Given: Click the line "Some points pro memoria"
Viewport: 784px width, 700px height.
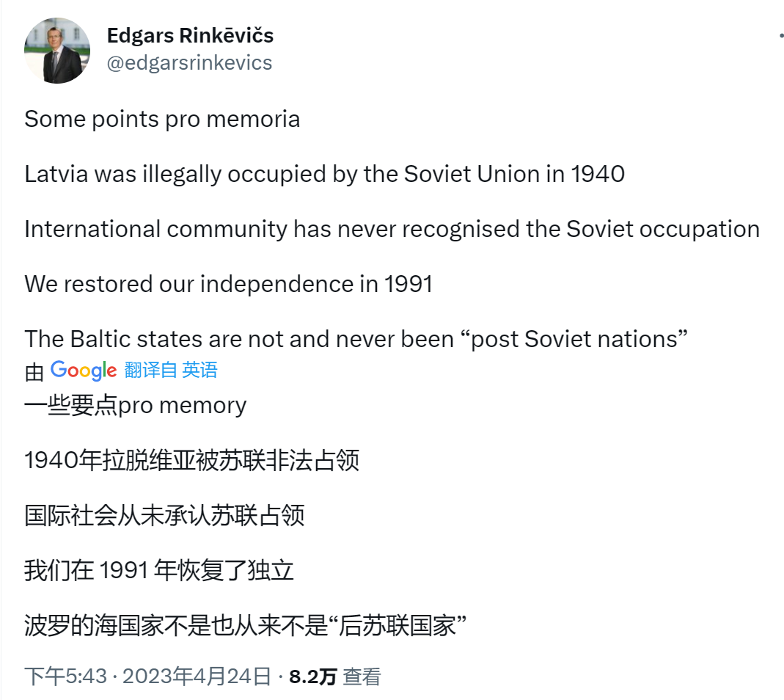Looking at the screenshot, I should 162,119.
